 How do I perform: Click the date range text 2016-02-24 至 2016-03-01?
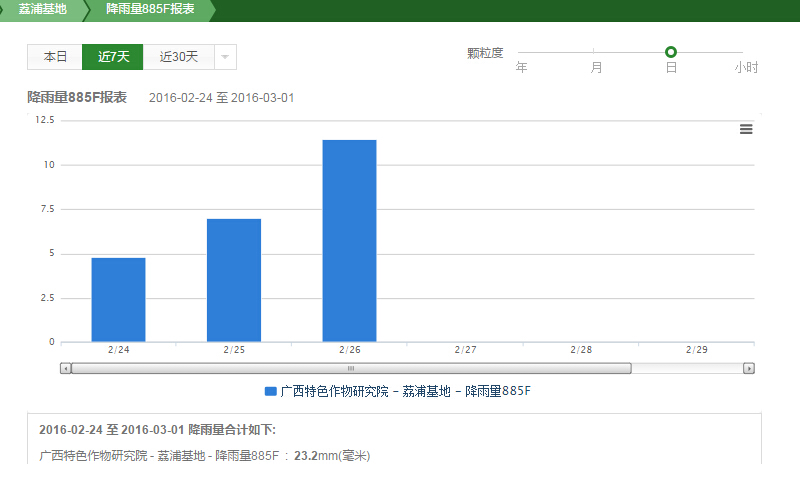click(x=221, y=98)
